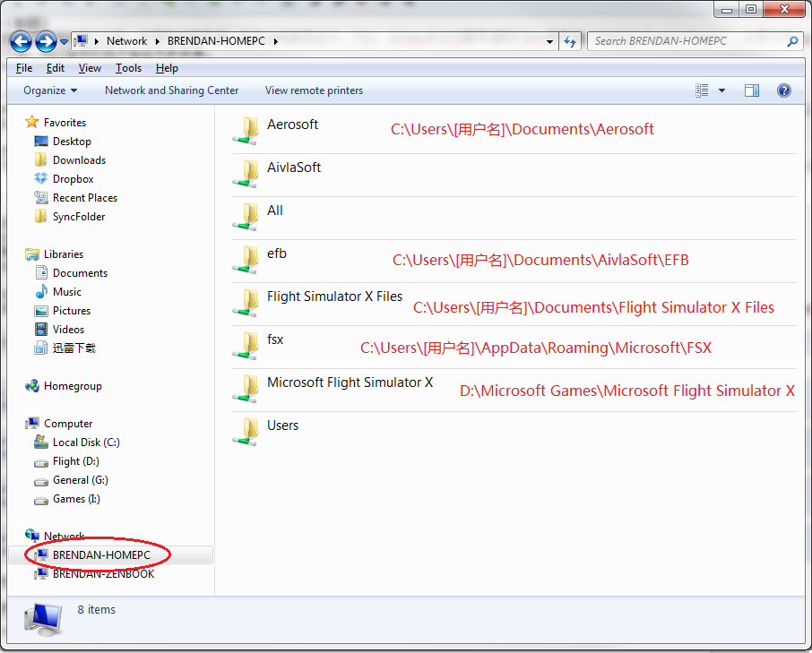Click the change view icon

point(702,90)
